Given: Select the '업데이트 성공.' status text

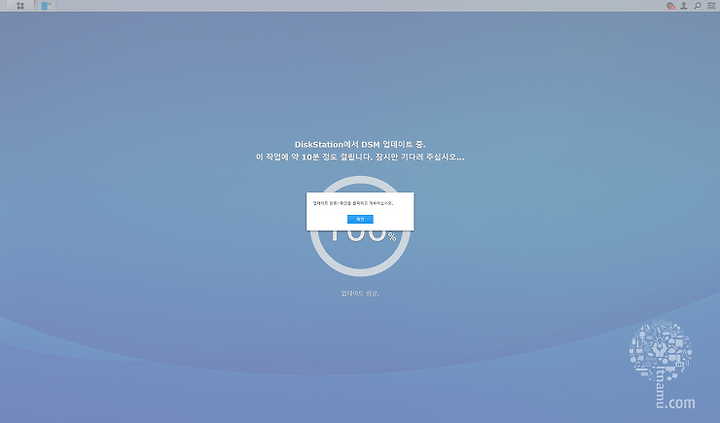Looking at the screenshot, I should pyautogui.click(x=360, y=293).
